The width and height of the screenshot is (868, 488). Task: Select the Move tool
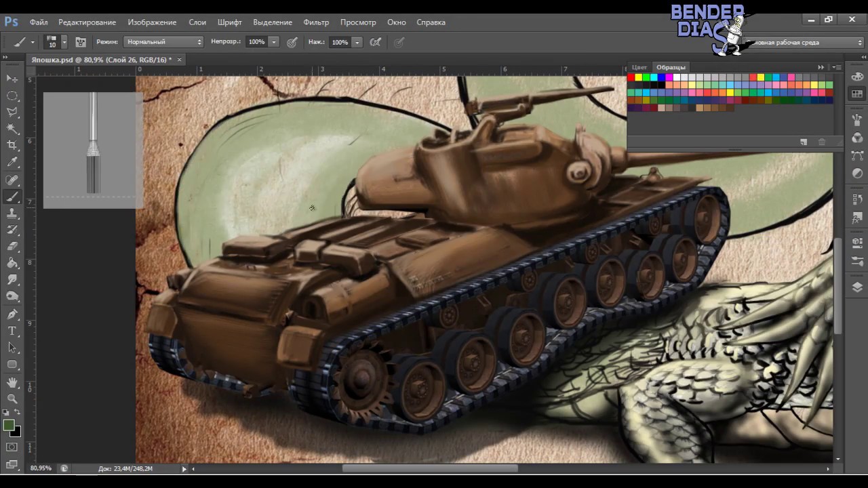[x=12, y=79]
